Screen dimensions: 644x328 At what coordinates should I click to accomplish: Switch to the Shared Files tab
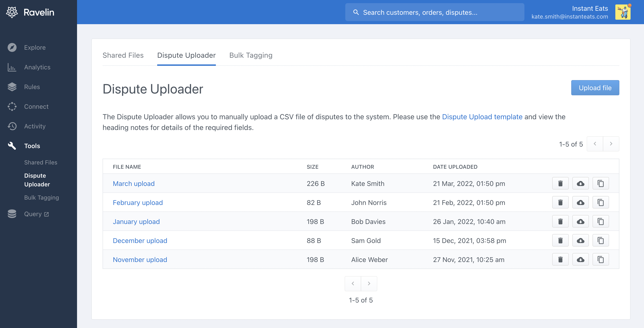(123, 55)
